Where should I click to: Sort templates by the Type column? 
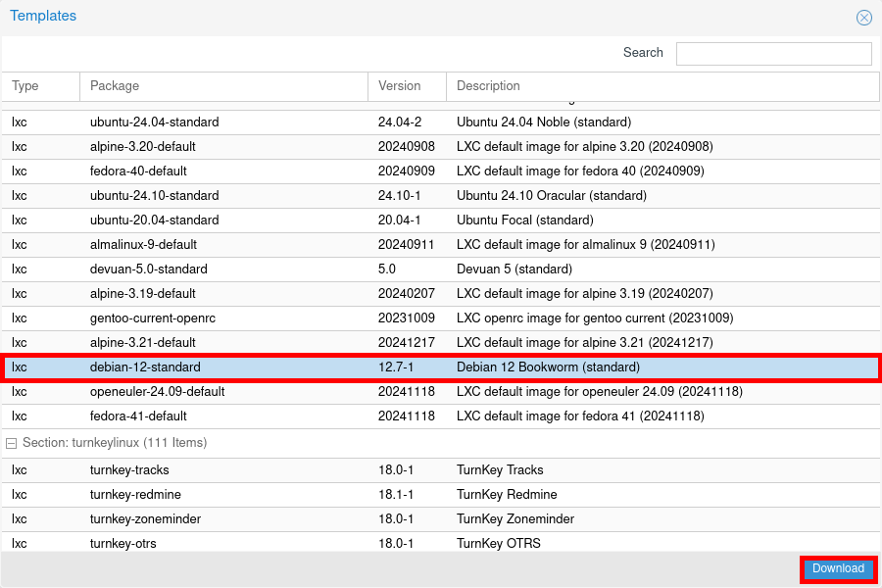coord(24,86)
